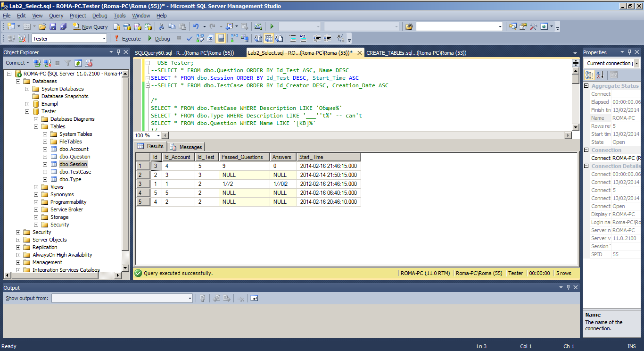The width and height of the screenshot is (644, 351).
Task: Select the dbo.Question table in tree
Action: click(74, 157)
